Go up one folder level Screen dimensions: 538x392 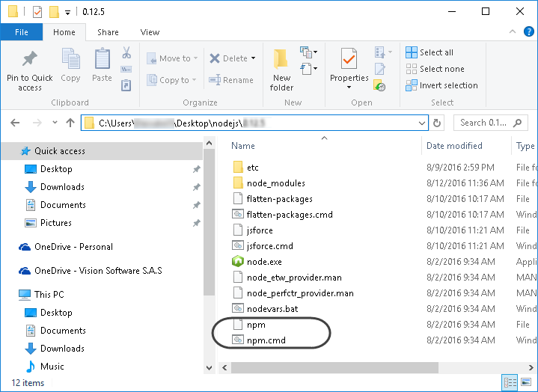70,123
